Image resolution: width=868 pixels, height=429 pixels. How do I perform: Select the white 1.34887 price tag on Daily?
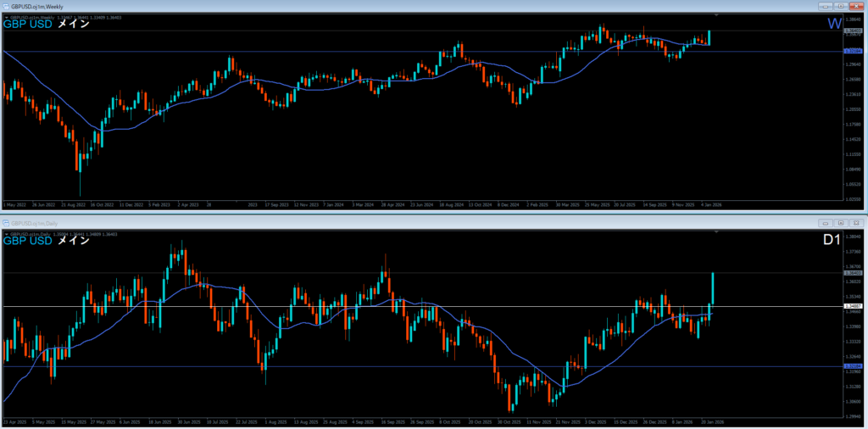[x=854, y=306]
